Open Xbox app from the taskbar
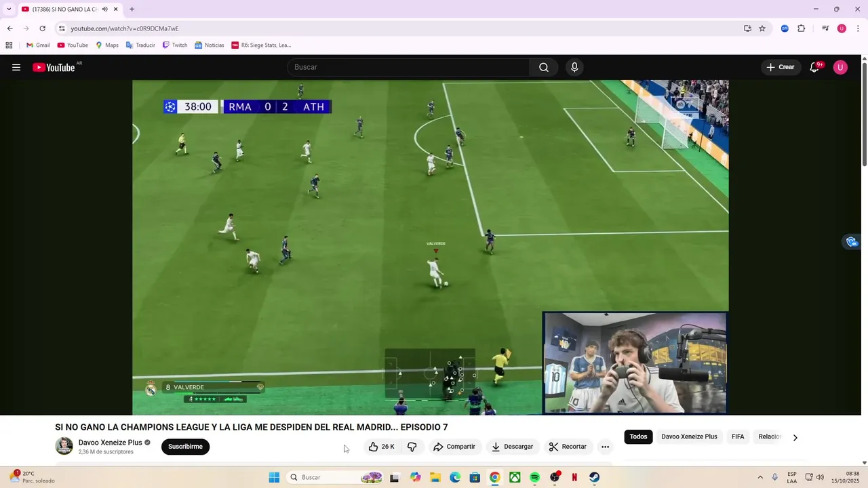The image size is (868, 488). 515,477
